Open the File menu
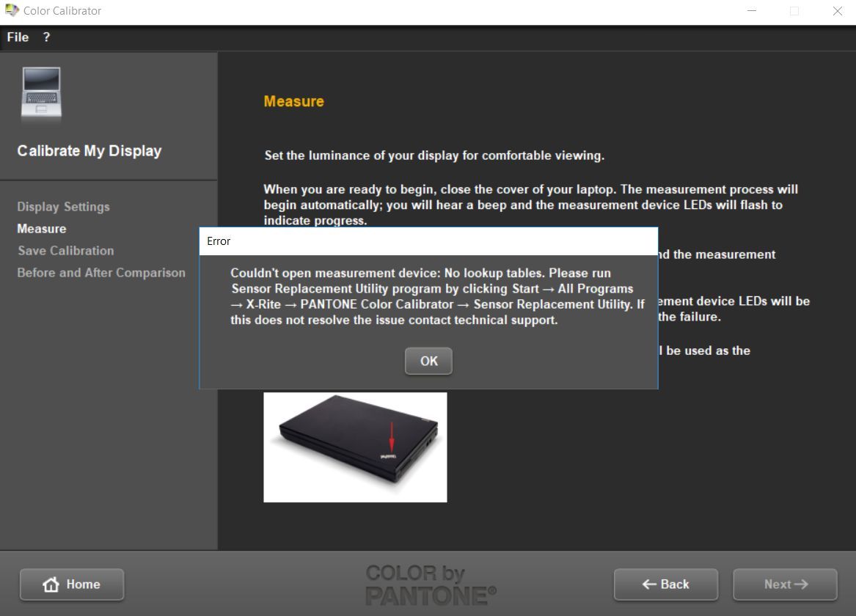This screenshot has width=856, height=616. point(18,37)
